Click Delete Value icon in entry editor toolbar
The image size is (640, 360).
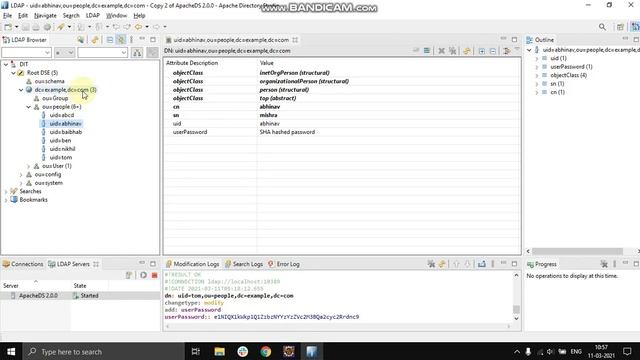(x=441, y=51)
